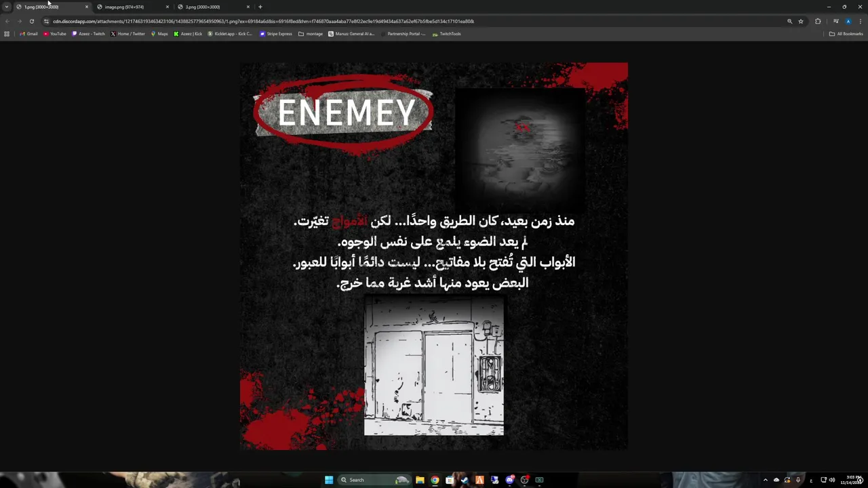The width and height of the screenshot is (868, 488).
Task: Go forward to next page
Action: click(x=19, y=21)
